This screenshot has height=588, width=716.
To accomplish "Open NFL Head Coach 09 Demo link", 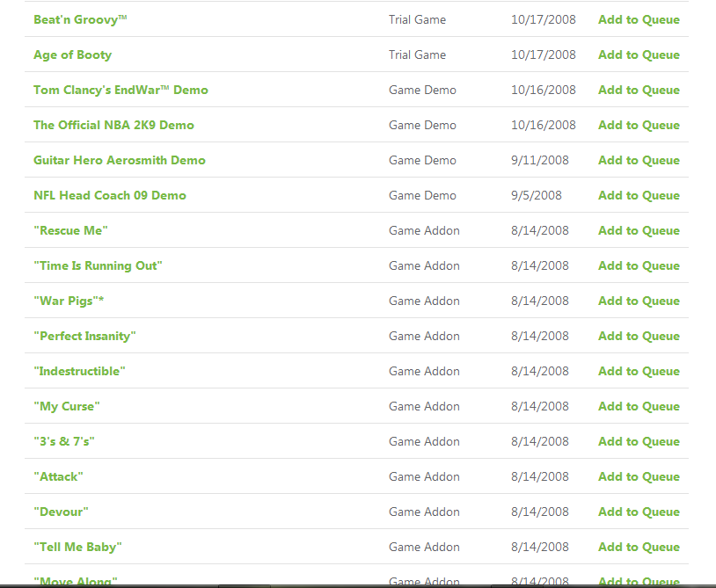I will coord(110,195).
